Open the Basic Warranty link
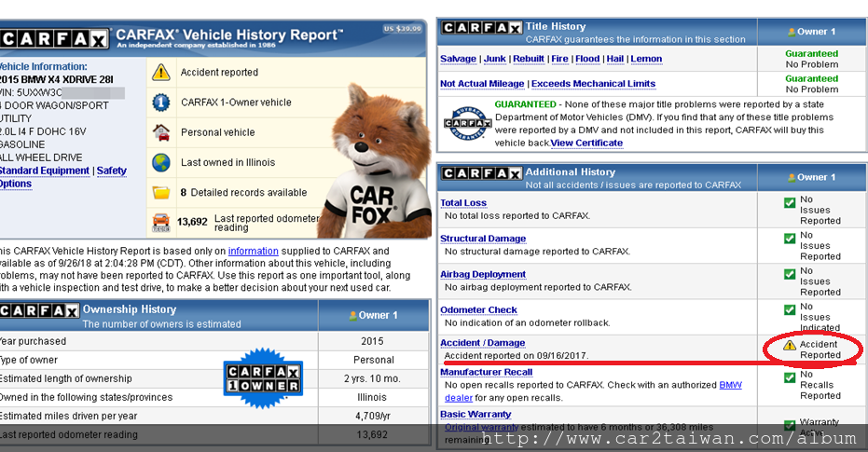The width and height of the screenshot is (868, 452). pyautogui.click(x=475, y=415)
